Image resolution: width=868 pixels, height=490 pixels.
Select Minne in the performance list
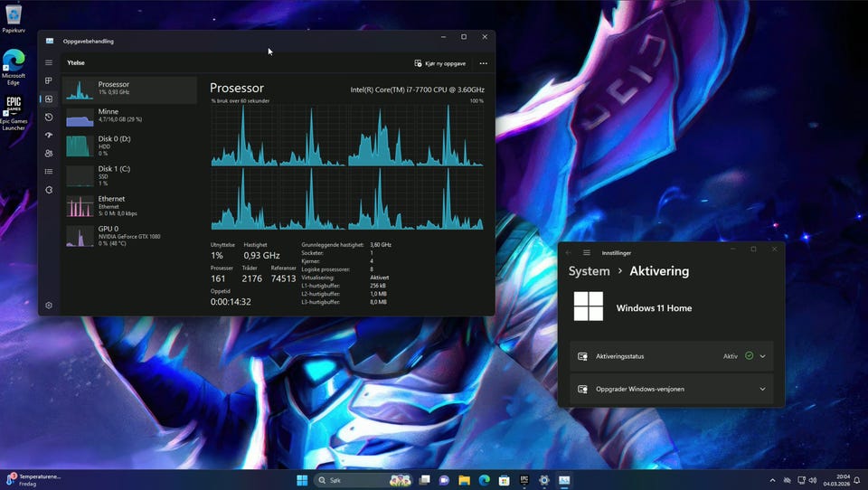129,116
